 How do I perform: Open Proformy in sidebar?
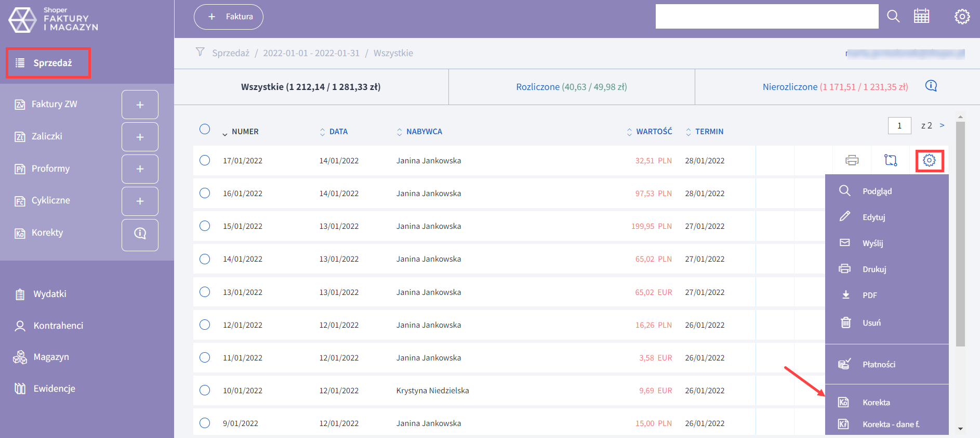tap(50, 169)
